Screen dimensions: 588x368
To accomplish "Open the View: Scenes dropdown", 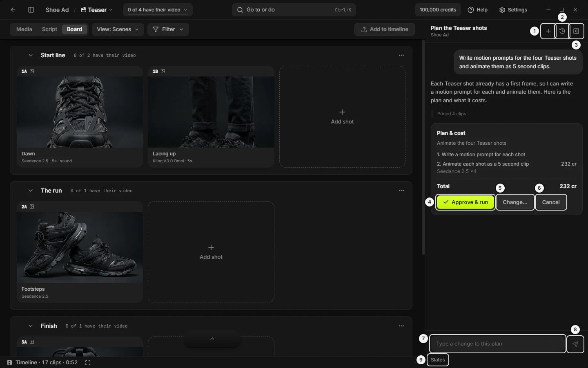I will click(118, 29).
